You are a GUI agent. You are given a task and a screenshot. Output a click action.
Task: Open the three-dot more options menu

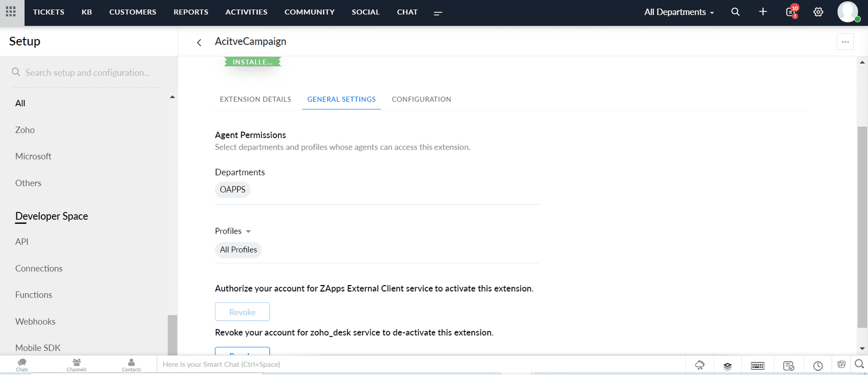pos(845,42)
